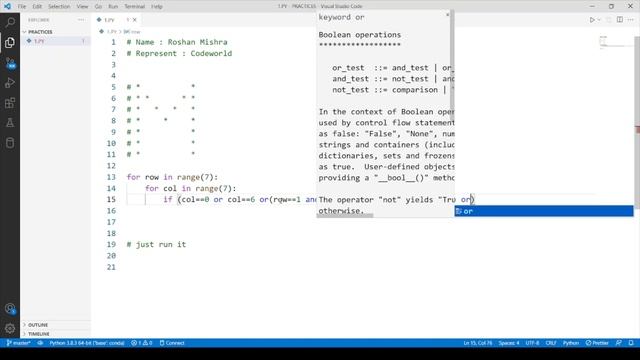The width and height of the screenshot is (640, 360).
Task: Click the 'Boolean operations' heading in the docs popup
Action: click(360, 35)
